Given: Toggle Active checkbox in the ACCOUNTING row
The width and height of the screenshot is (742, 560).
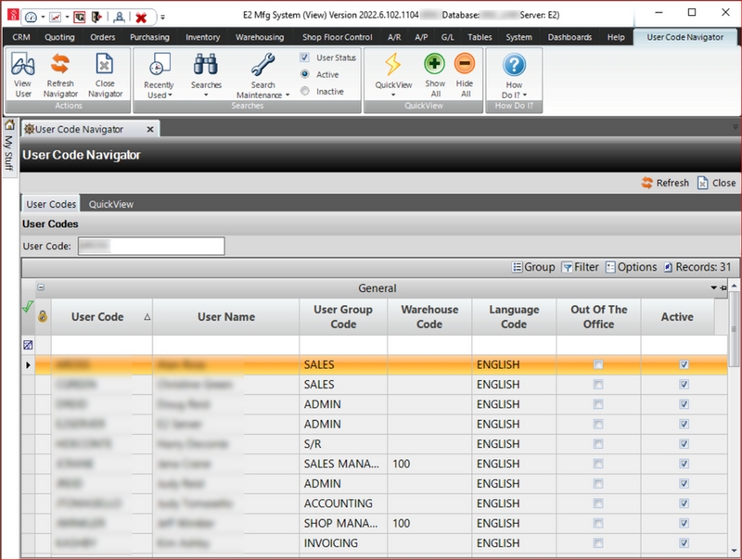Looking at the screenshot, I should 684,503.
